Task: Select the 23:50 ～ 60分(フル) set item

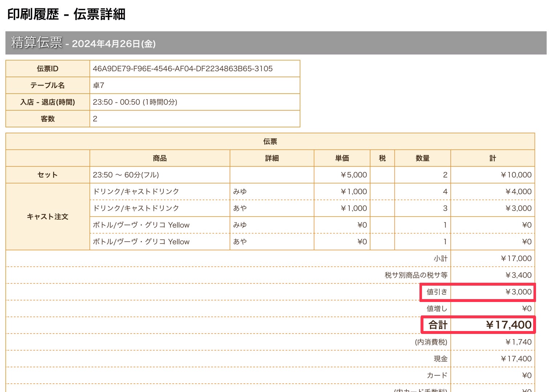Action: point(126,175)
